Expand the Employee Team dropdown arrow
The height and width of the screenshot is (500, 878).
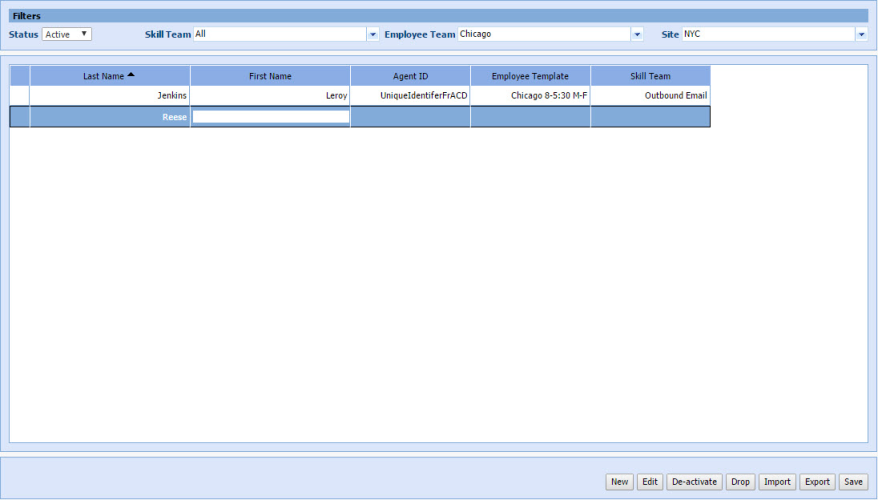coord(637,34)
